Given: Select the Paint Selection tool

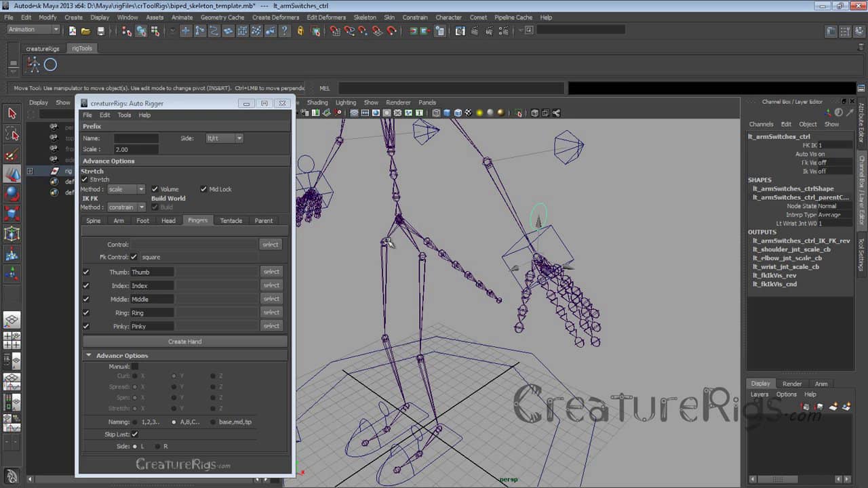Looking at the screenshot, I should [x=12, y=155].
